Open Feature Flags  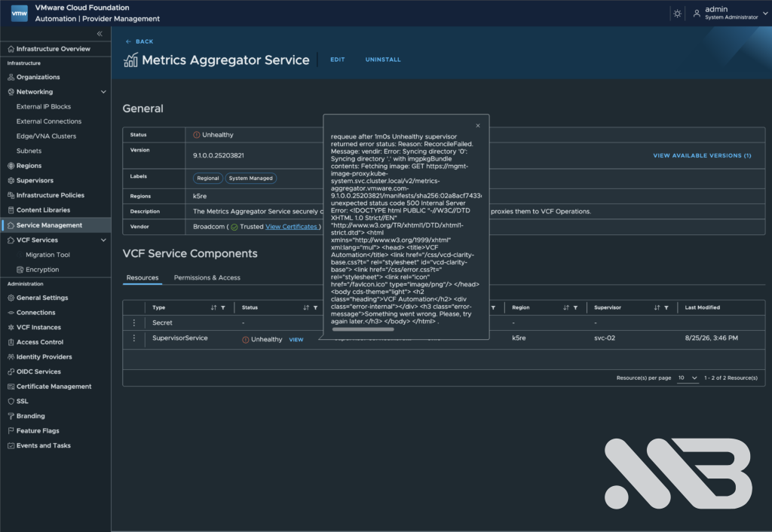tap(38, 430)
